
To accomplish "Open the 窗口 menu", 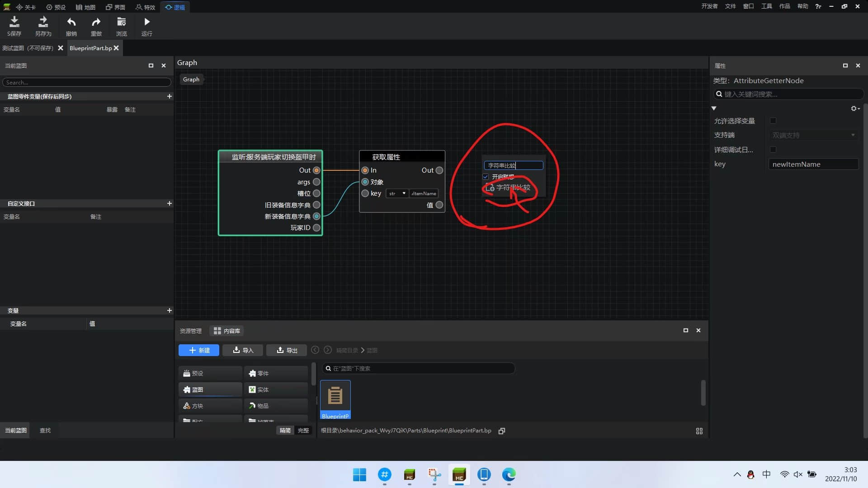I will tap(749, 6).
